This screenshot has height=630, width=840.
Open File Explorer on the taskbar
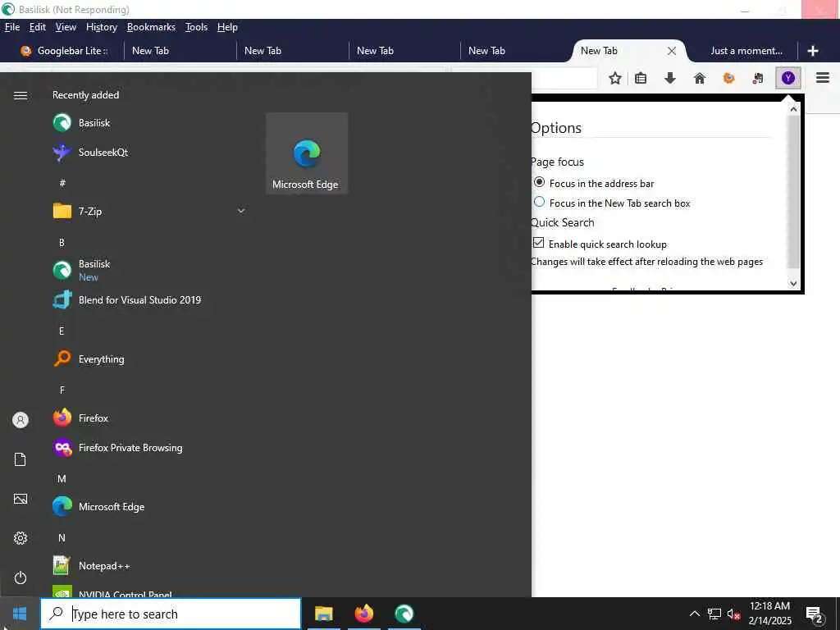coord(323,614)
